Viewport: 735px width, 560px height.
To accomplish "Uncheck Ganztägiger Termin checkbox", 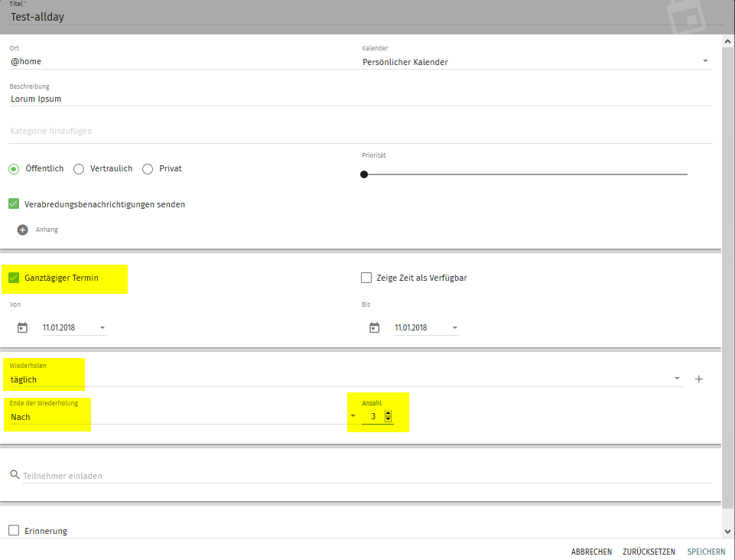I will coord(14,278).
